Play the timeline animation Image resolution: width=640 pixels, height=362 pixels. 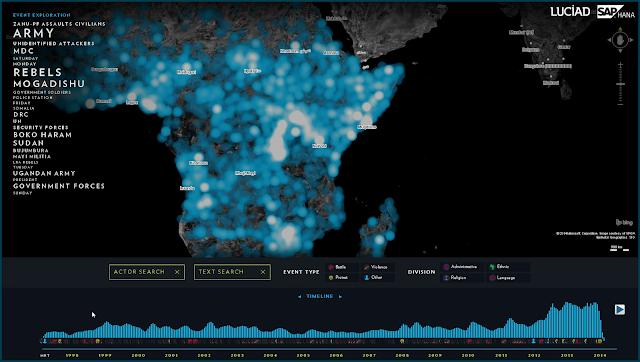pos(620,309)
